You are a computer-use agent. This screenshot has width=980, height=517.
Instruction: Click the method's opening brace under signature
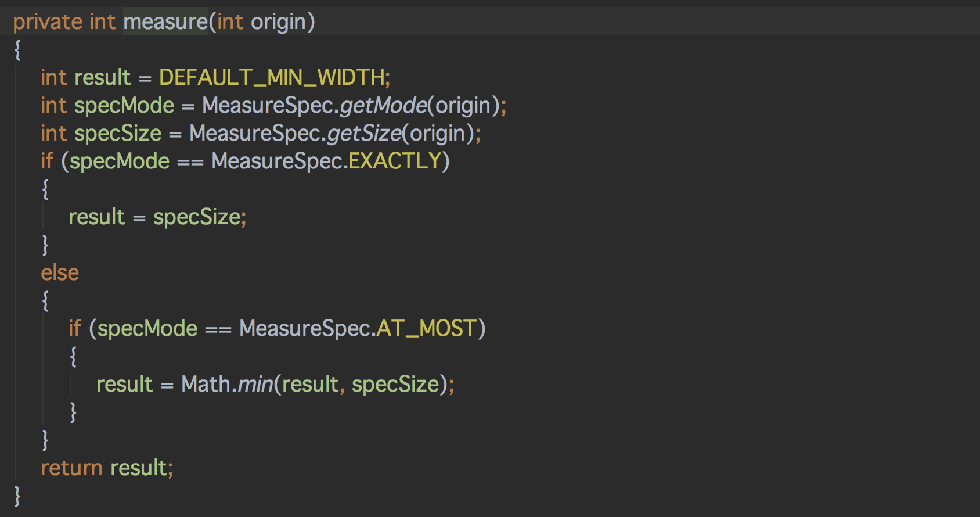coord(17,50)
